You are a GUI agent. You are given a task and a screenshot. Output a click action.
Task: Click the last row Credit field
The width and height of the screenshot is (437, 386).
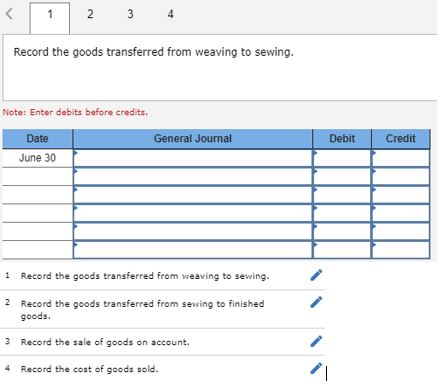point(401,250)
